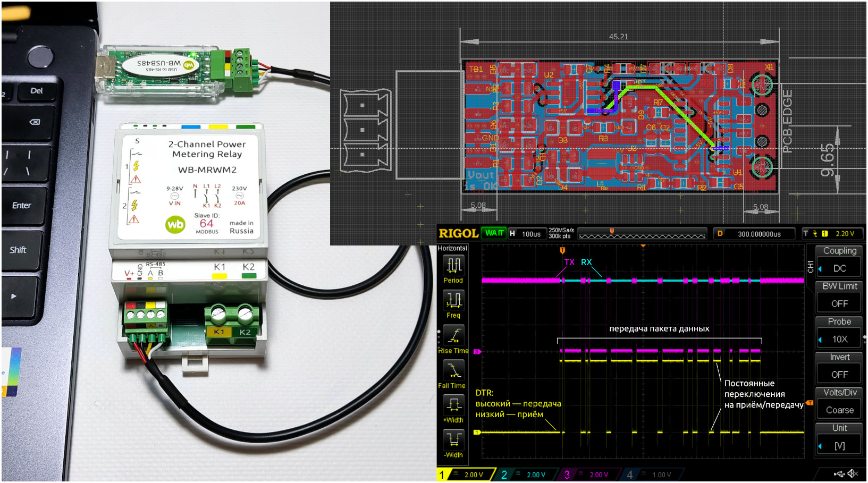
Task: Toggle channel 1 at 2.00 V
Action: [x=466, y=474]
